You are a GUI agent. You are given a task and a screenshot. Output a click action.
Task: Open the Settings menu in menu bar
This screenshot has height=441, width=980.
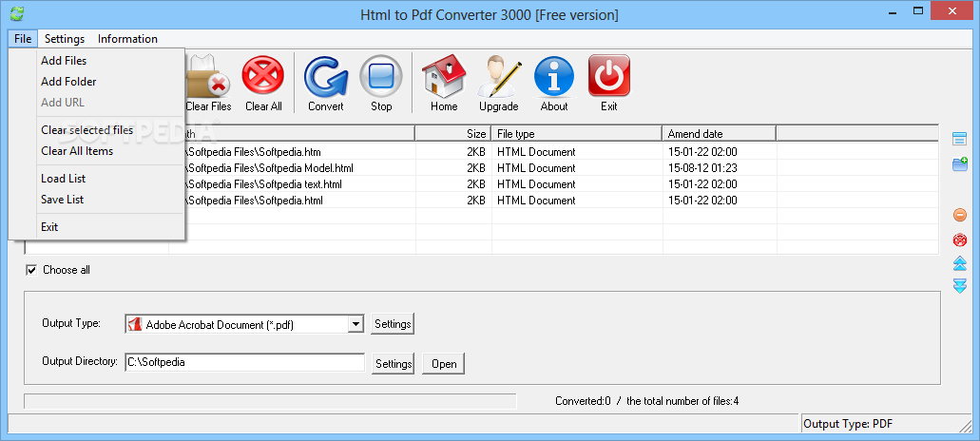[65, 39]
